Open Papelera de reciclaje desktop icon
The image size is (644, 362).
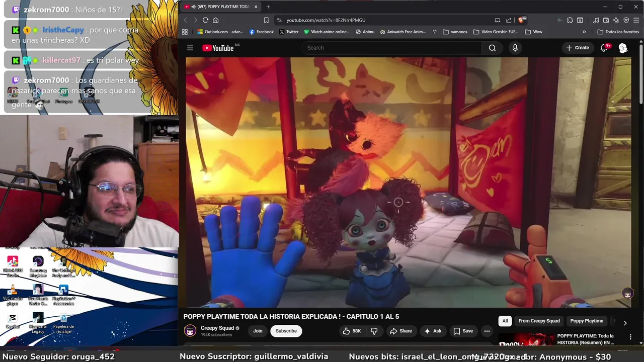point(63,323)
